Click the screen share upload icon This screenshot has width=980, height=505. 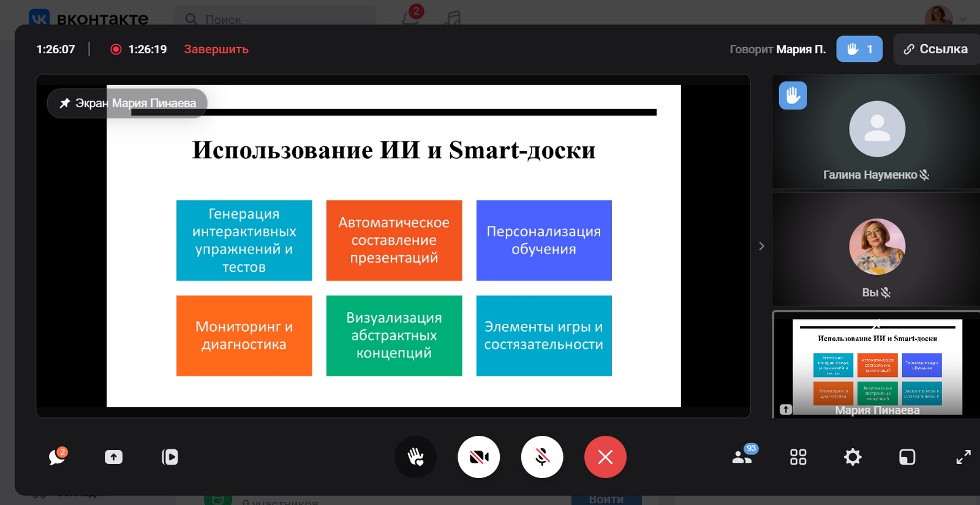(113, 457)
